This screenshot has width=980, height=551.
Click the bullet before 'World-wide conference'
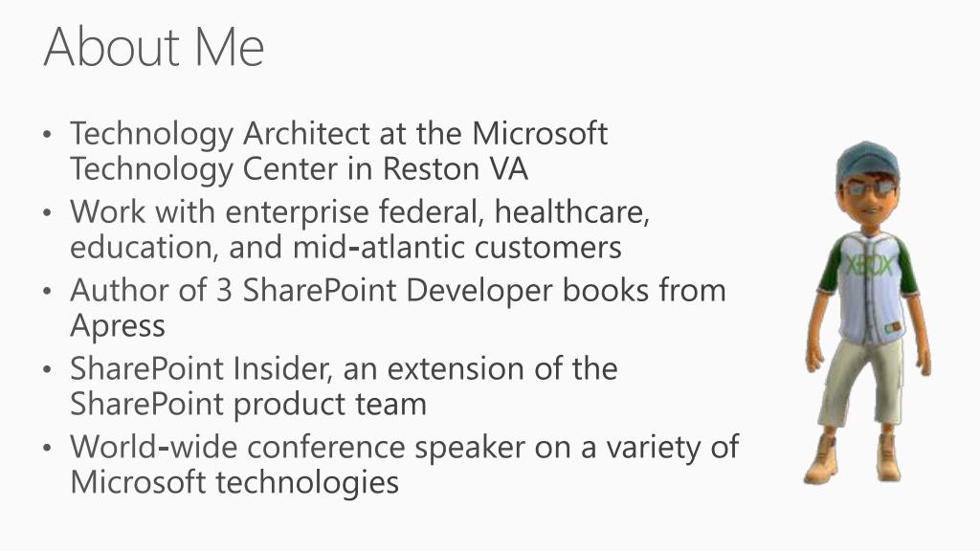point(48,448)
